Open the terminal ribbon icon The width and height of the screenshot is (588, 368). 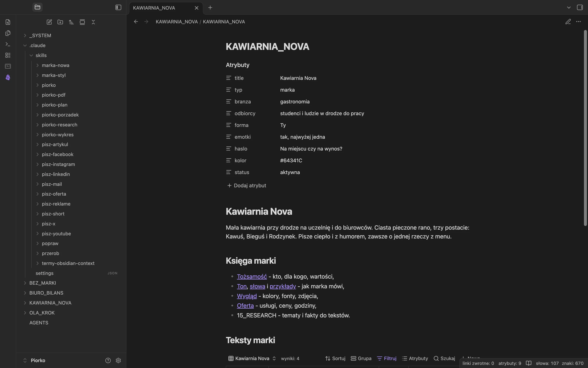8,66
